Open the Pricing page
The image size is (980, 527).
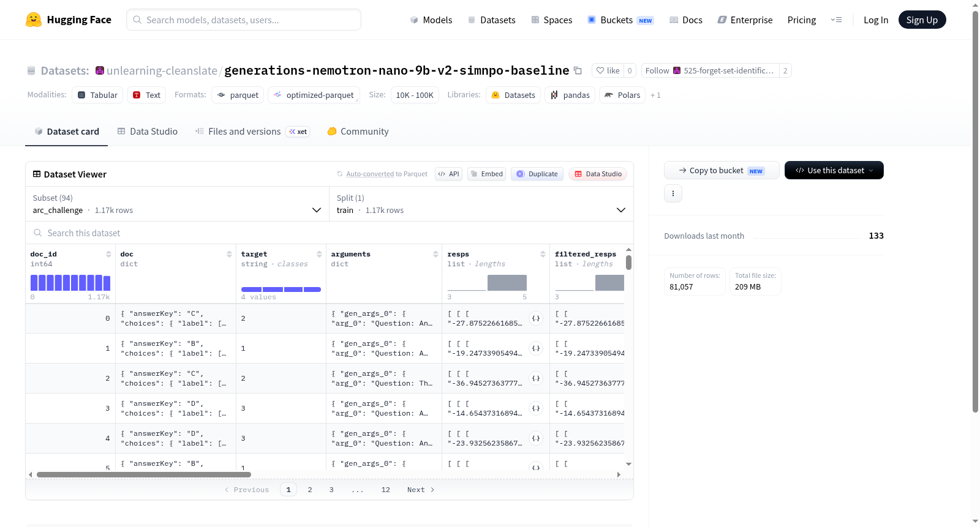point(802,20)
